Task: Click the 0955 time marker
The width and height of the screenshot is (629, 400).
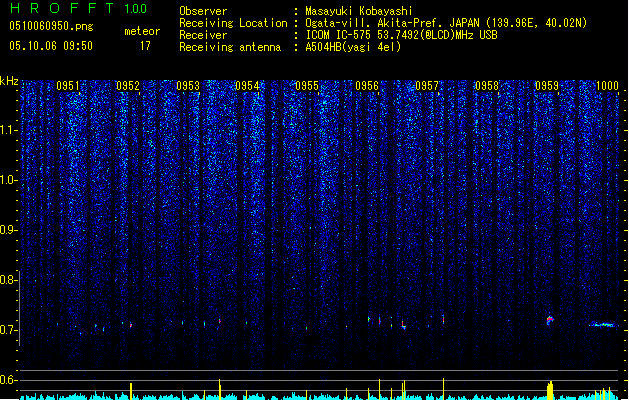Action: [x=307, y=86]
